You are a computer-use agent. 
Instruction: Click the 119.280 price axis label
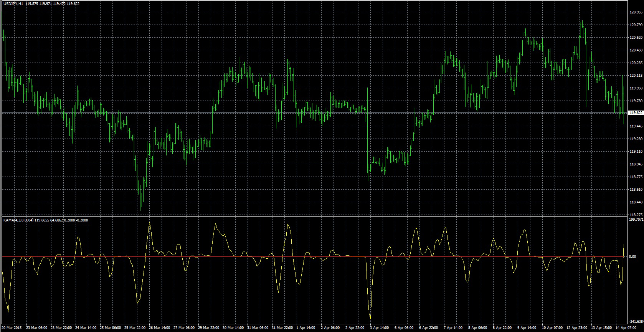(636, 139)
